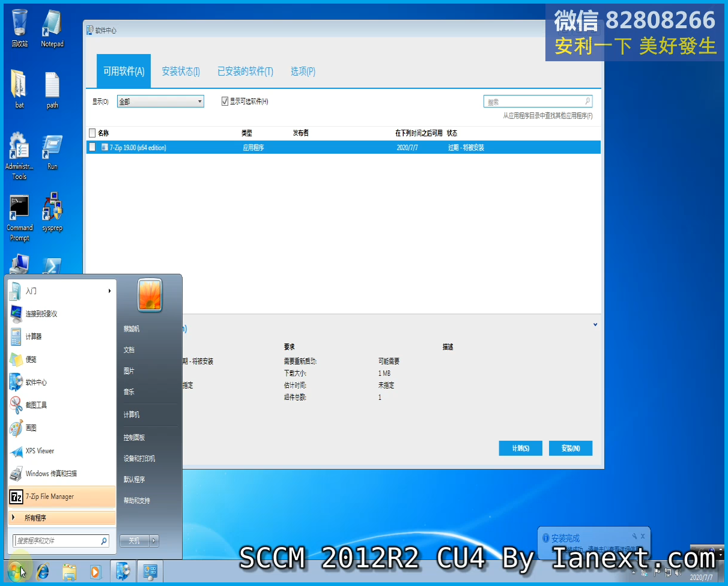The image size is (728, 586).
Task: Open the 显示 filter dropdown showing 全部
Action: [160, 101]
